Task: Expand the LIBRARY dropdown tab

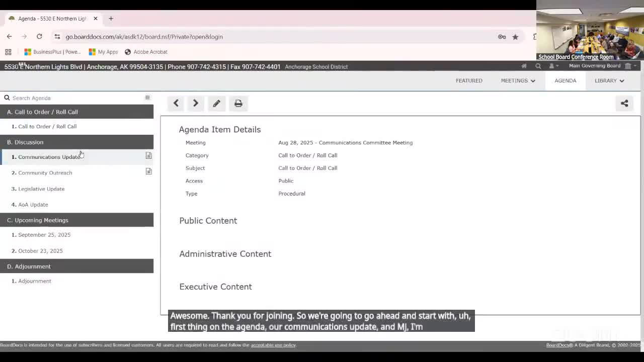Action: [x=609, y=80]
